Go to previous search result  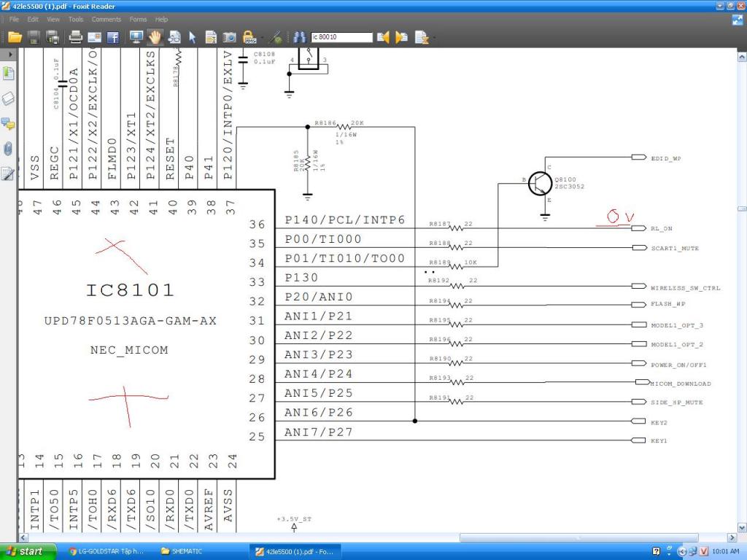(x=383, y=37)
